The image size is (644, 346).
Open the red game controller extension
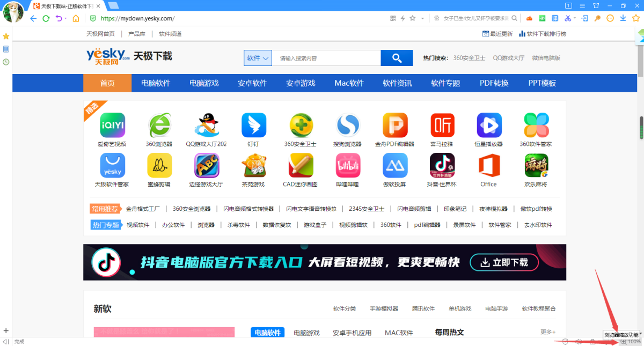click(529, 18)
